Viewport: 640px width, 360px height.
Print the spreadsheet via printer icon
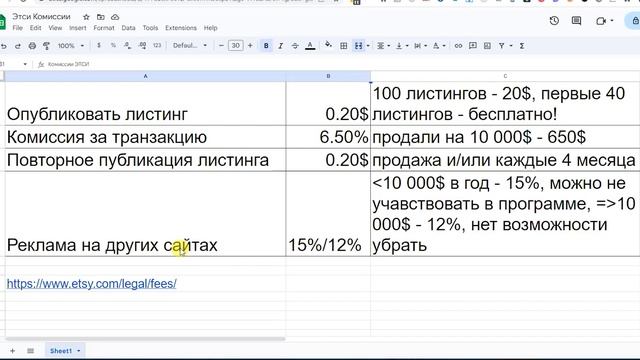coord(32,46)
